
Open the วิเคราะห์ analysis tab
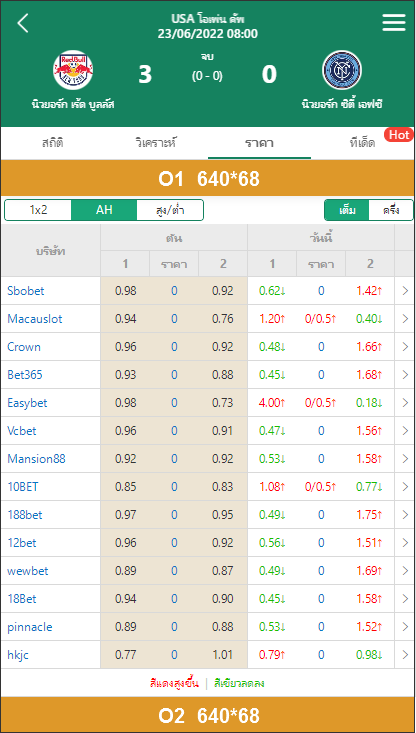tap(156, 143)
